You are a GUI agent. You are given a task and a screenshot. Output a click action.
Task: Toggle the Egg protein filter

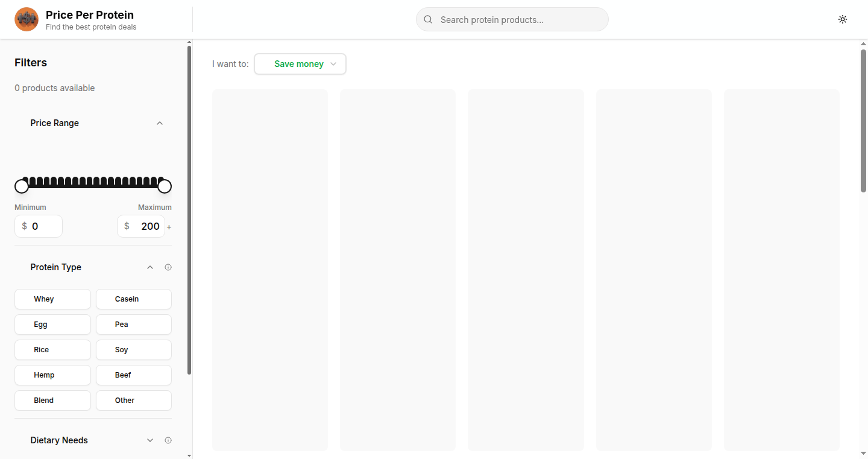click(52, 324)
